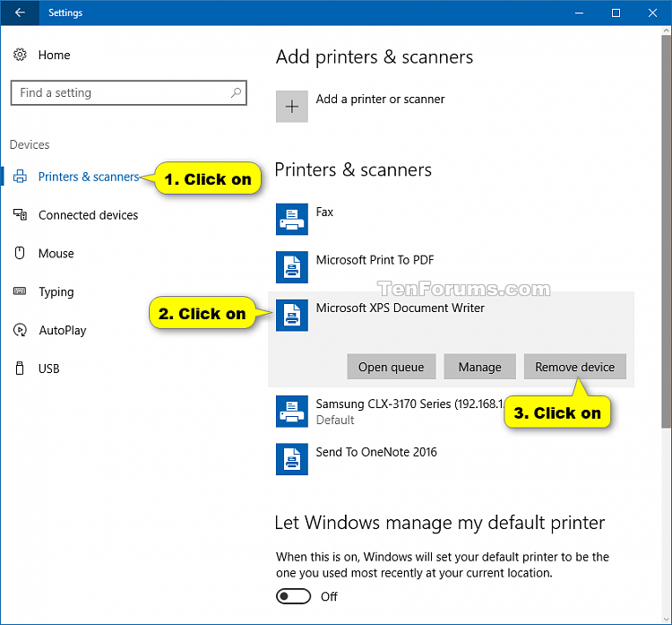The width and height of the screenshot is (672, 625).
Task: Select Microsoft XPS Document Writer text
Action: (401, 308)
